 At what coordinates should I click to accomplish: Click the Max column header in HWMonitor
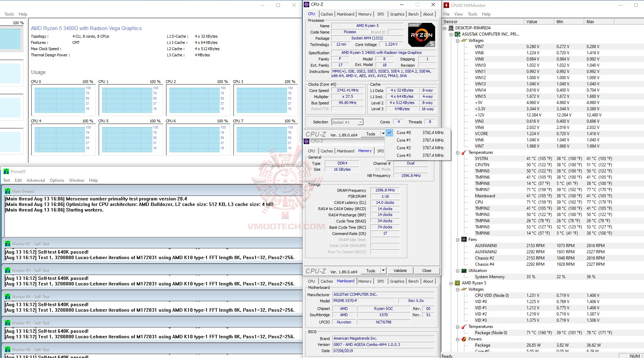(599, 21)
